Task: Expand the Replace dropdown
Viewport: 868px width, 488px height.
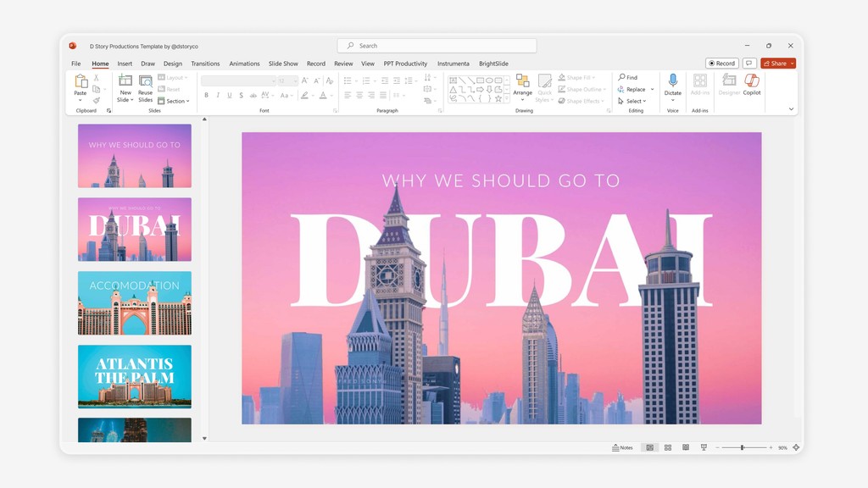Action: point(653,90)
